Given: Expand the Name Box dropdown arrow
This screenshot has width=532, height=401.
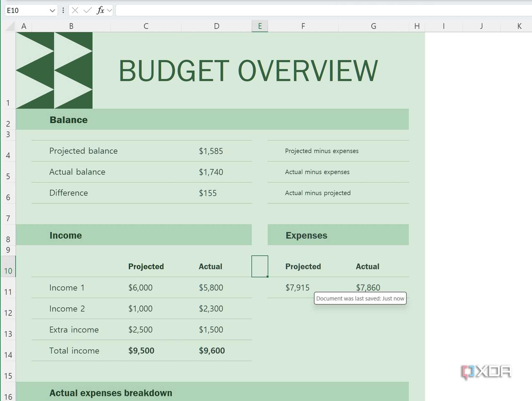Looking at the screenshot, I should click(x=52, y=11).
